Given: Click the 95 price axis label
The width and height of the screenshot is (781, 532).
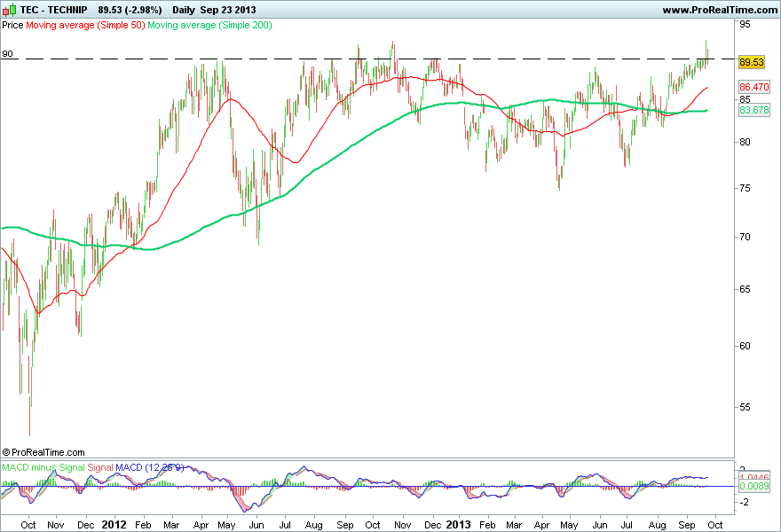Looking at the screenshot, I should 745,23.
